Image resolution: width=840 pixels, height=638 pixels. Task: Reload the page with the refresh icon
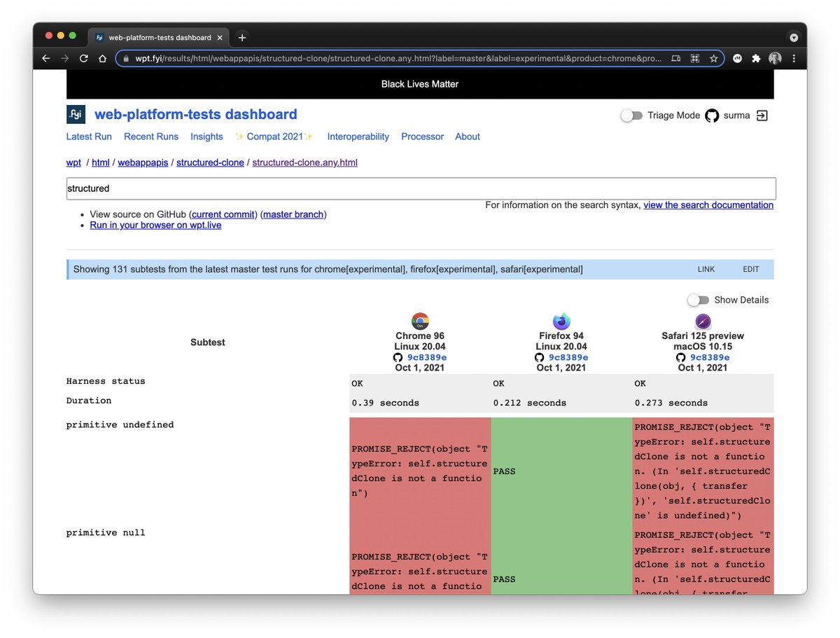84,59
